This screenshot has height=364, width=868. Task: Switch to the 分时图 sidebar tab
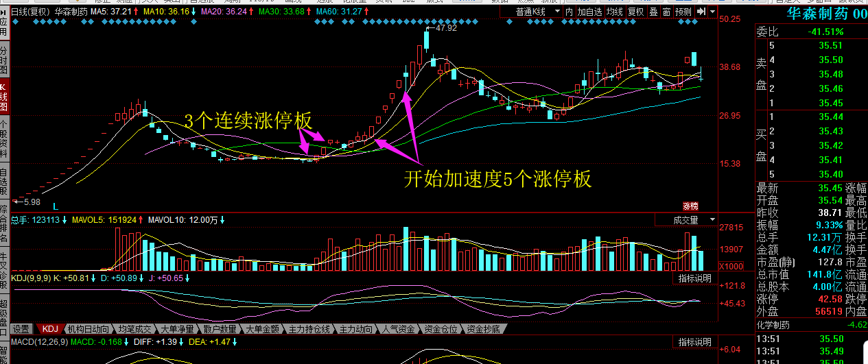click(3, 60)
